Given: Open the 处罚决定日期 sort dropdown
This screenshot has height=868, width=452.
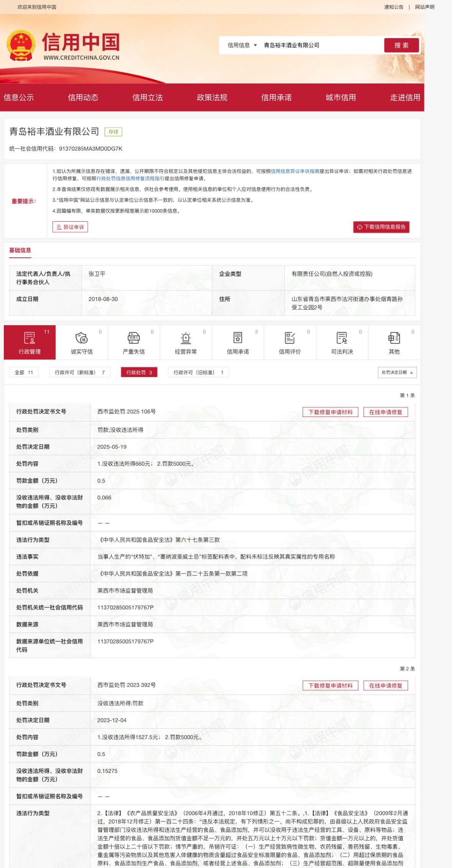Looking at the screenshot, I should [397, 372].
